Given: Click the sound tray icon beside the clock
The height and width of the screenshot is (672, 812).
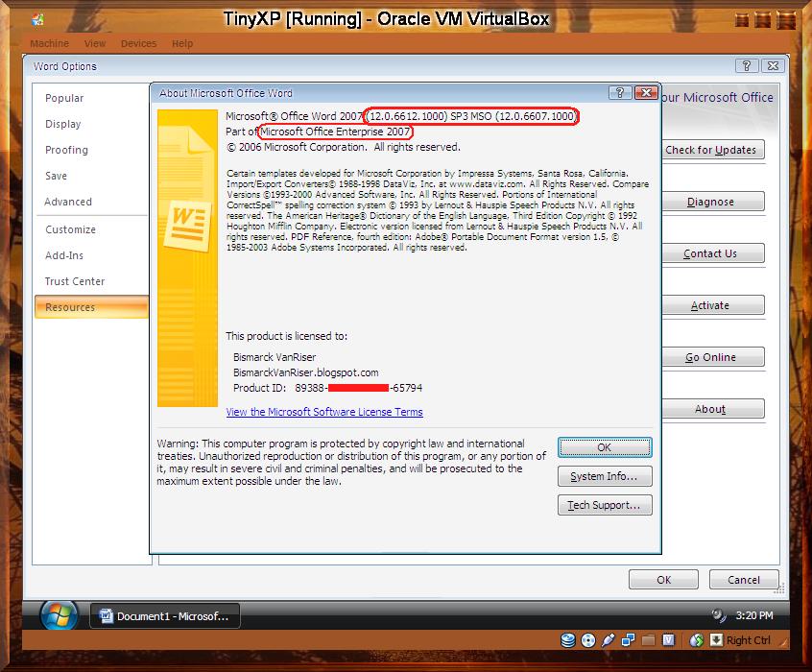Looking at the screenshot, I should (719, 615).
